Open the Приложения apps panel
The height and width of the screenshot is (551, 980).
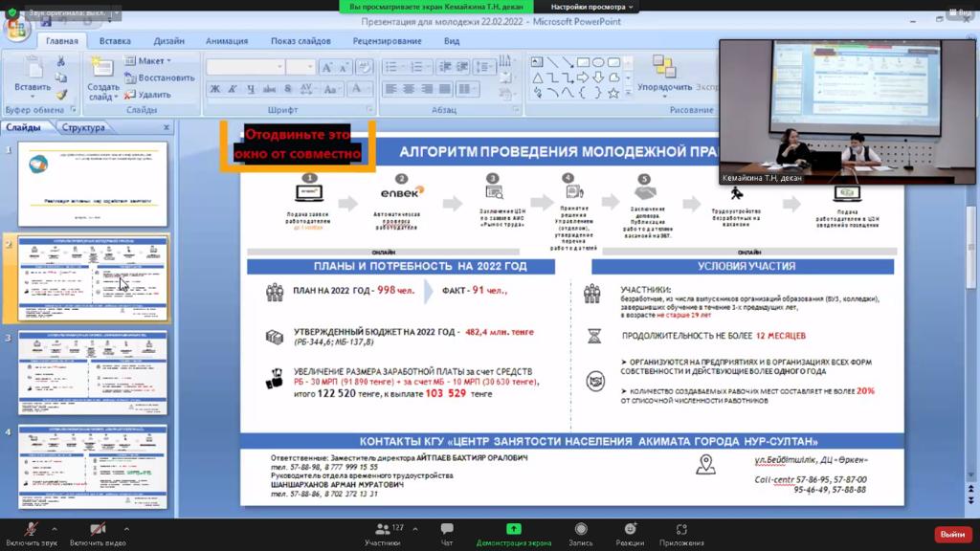coord(681,530)
